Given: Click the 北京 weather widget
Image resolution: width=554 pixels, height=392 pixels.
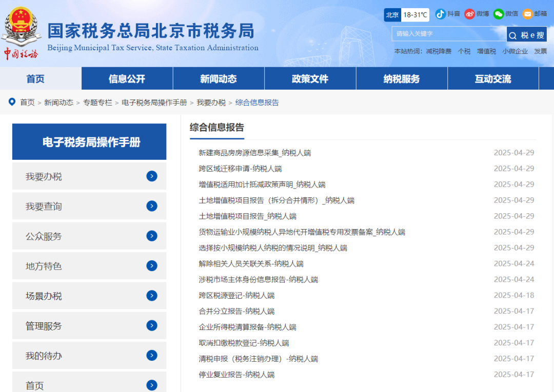Looking at the screenshot, I should tap(407, 15).
